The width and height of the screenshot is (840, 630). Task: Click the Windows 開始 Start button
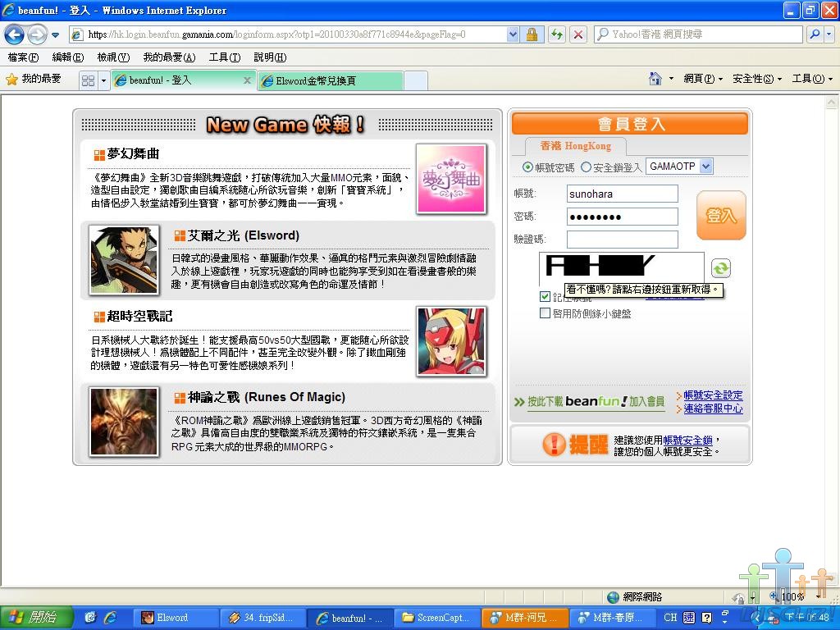pyautogui.click(x=35, y=618)
